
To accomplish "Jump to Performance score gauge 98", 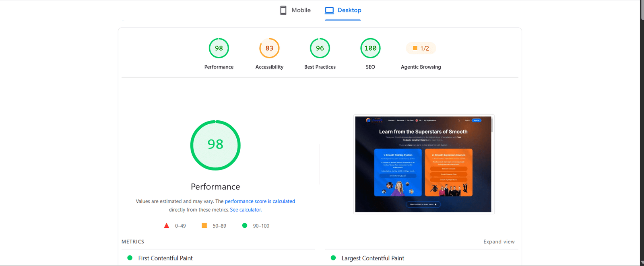I will (x=219, y=48).
